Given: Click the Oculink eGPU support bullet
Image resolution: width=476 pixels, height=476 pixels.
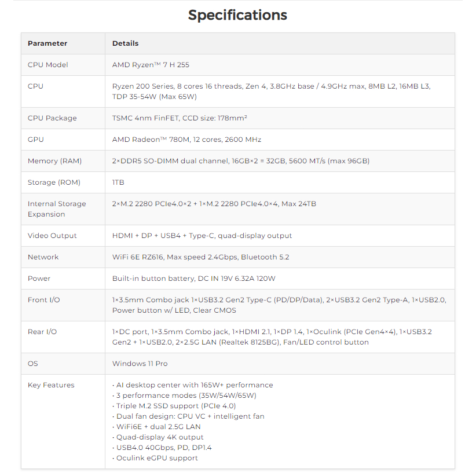Looking at the screenshot, I should (x=155, y=458).
